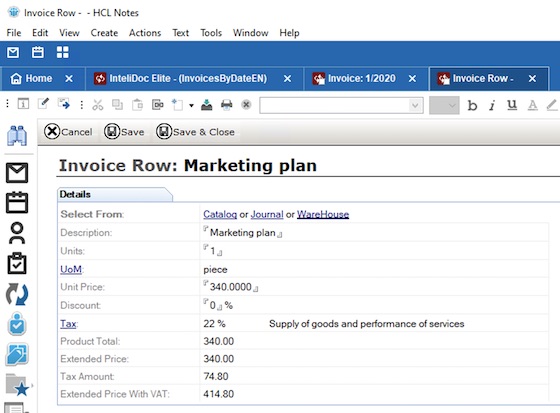This screenshot has width=560, height=413.
Task: Open the Actions menu
Action: (x=145, y=33)
